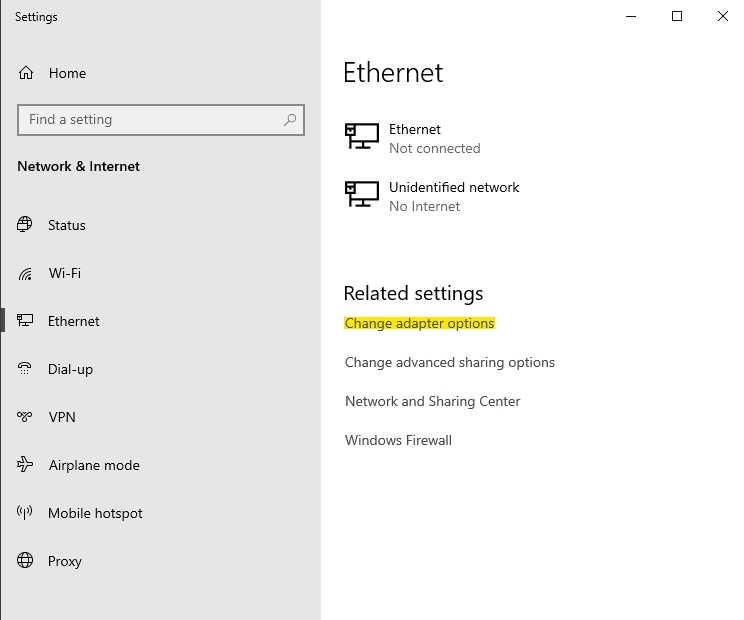Click the search magnifier icon
744x620 pixels.
290,120
